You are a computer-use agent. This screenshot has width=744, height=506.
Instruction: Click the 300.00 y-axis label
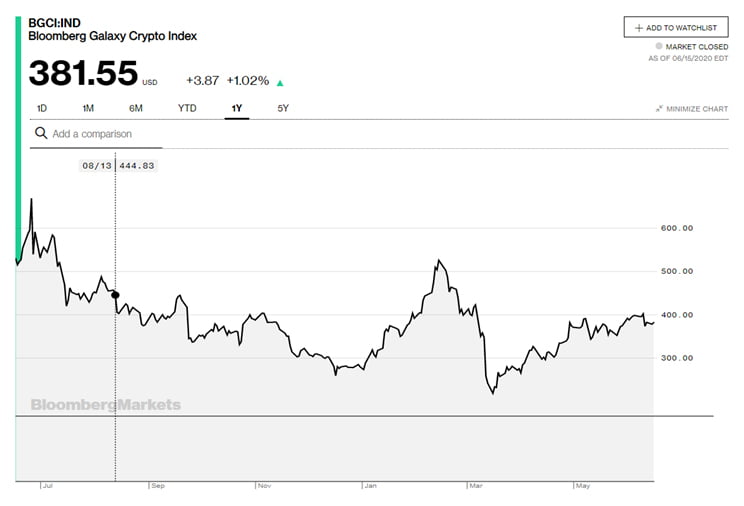(x=677, y=358)
